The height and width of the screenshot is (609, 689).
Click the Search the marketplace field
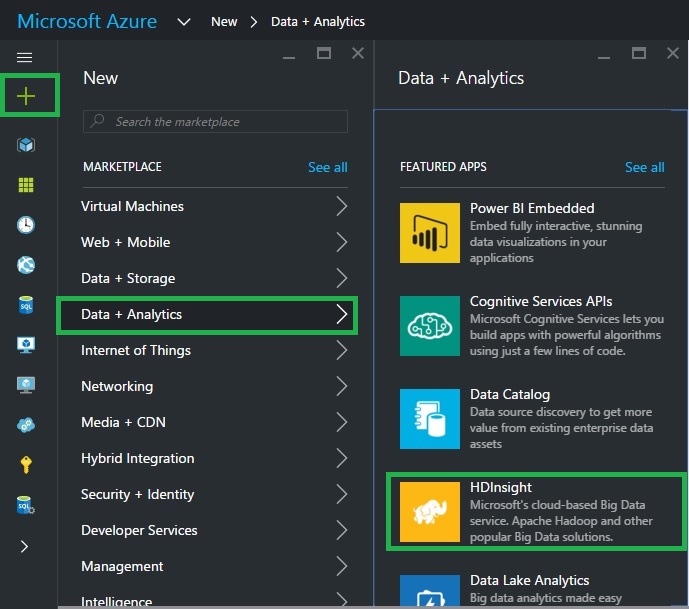coord(216,122)
